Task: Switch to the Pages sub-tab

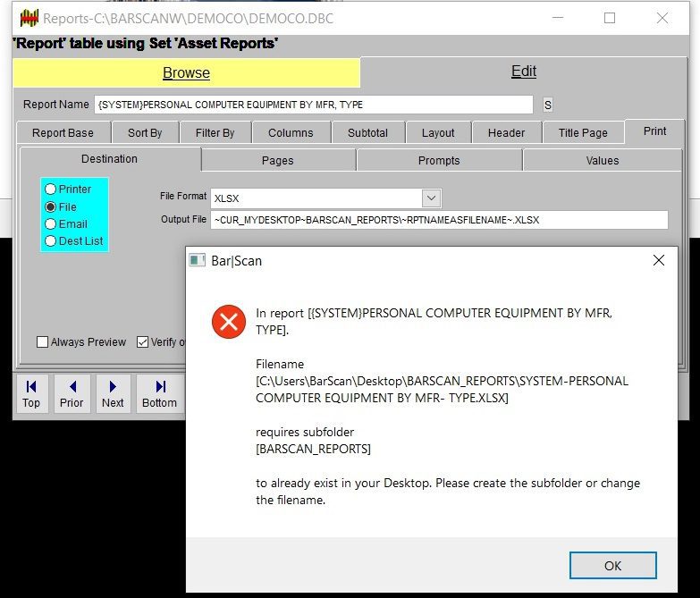Action: point(278,161)
